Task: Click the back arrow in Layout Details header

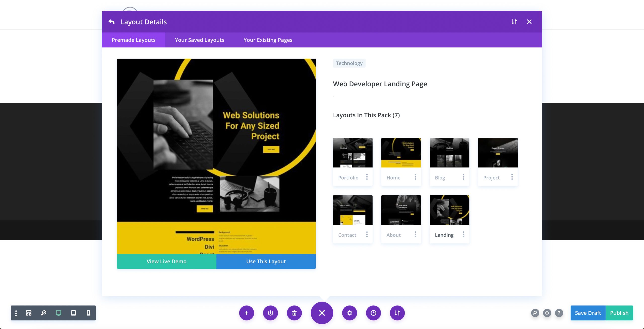Action: click(111, 22)
